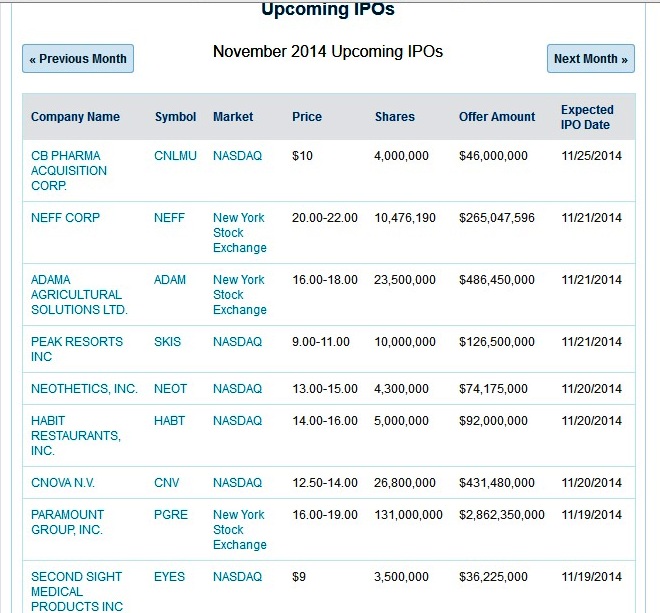Select the 12.50-14.00 price cell
The image size is (660, 613).
pyautogui.click(x=325, y=482)
